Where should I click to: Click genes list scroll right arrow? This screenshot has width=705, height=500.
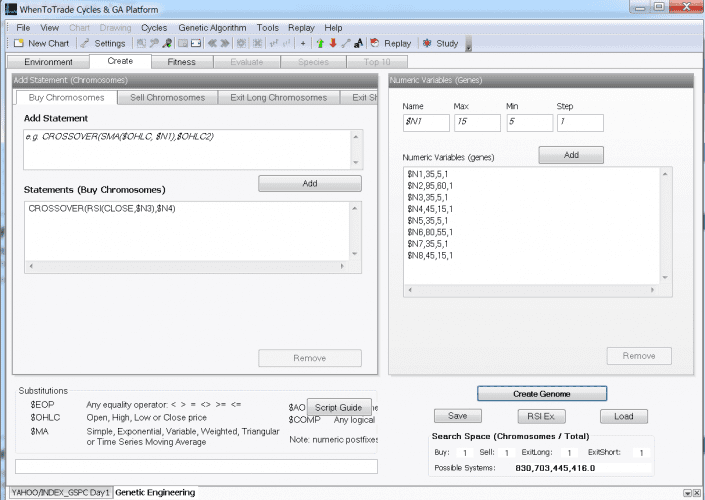[652, 290]
